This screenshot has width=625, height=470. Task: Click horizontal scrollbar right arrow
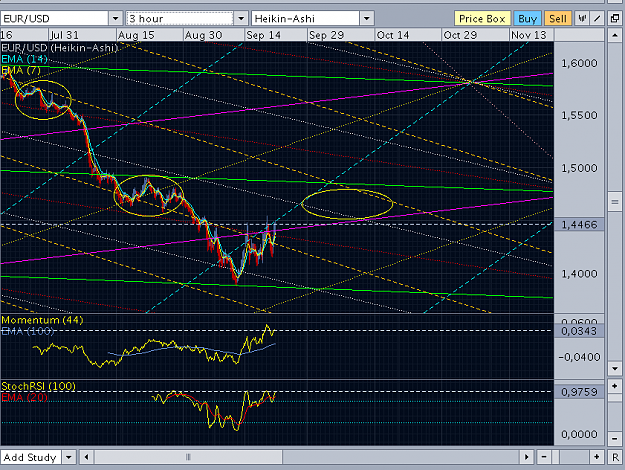click(x=526, y=457)
